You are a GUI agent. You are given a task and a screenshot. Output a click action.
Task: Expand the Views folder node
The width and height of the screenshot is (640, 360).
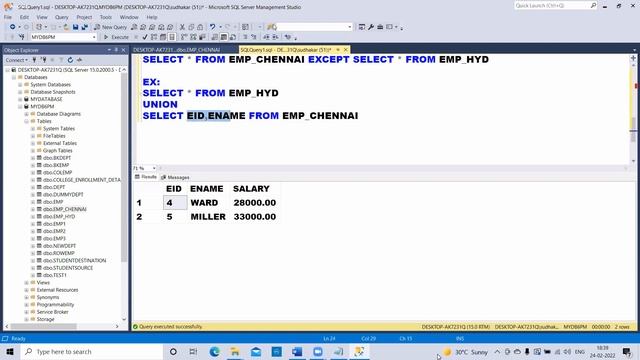click(x=27, y=282)
